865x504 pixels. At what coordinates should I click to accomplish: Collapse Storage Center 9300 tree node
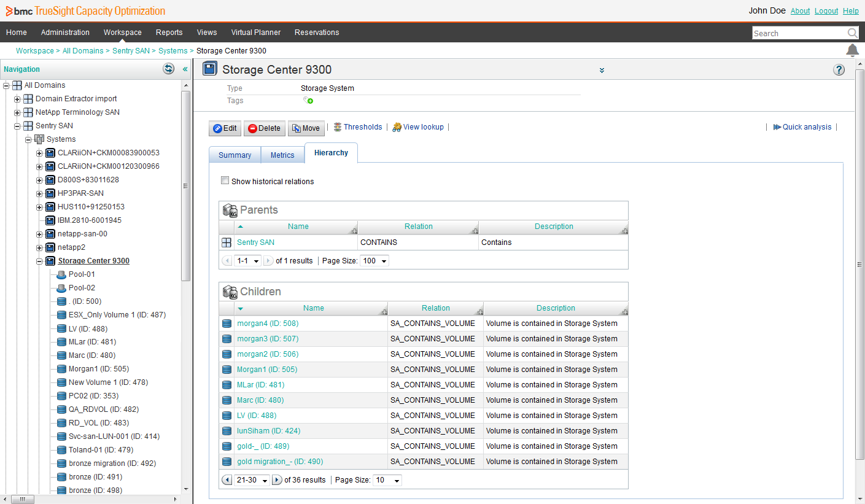pyautogui.click(x=39, y=261)
